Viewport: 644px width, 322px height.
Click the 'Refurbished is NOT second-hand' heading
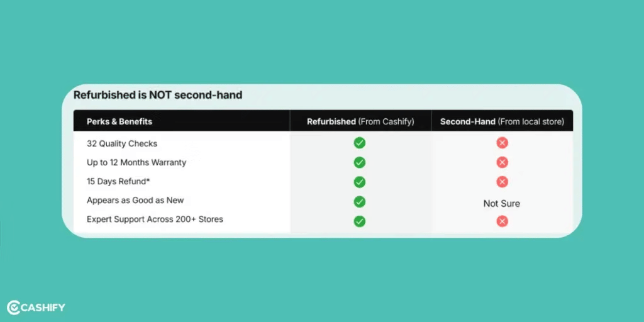(158, 96)
